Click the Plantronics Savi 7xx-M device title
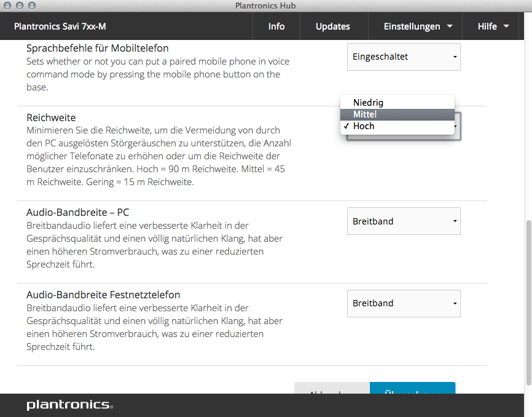This screenshot has height=417, width=532. [60, 26]
